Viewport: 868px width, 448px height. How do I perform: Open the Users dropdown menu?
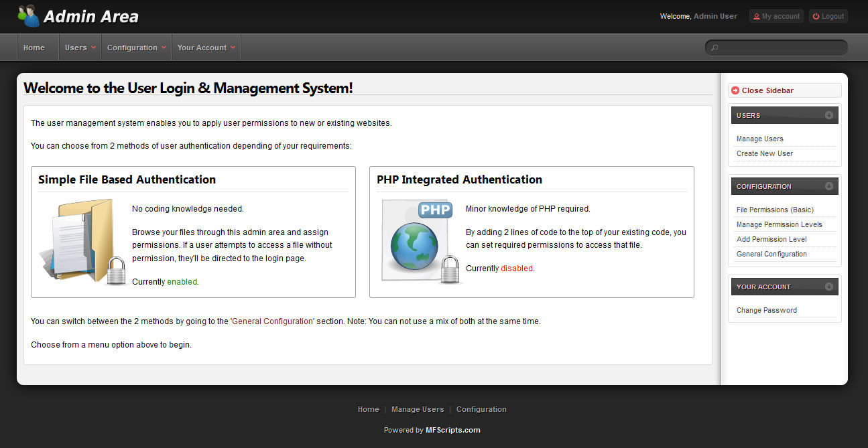point(80,48)
